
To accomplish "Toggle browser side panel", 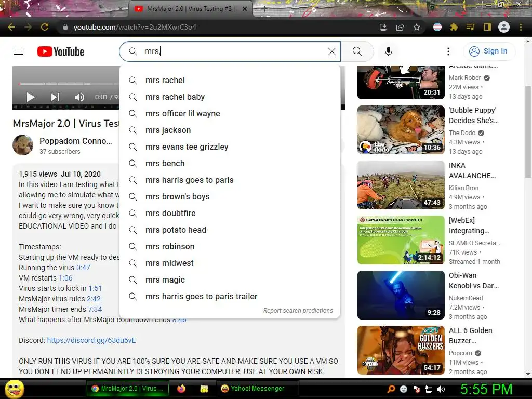I will point(487,27).
